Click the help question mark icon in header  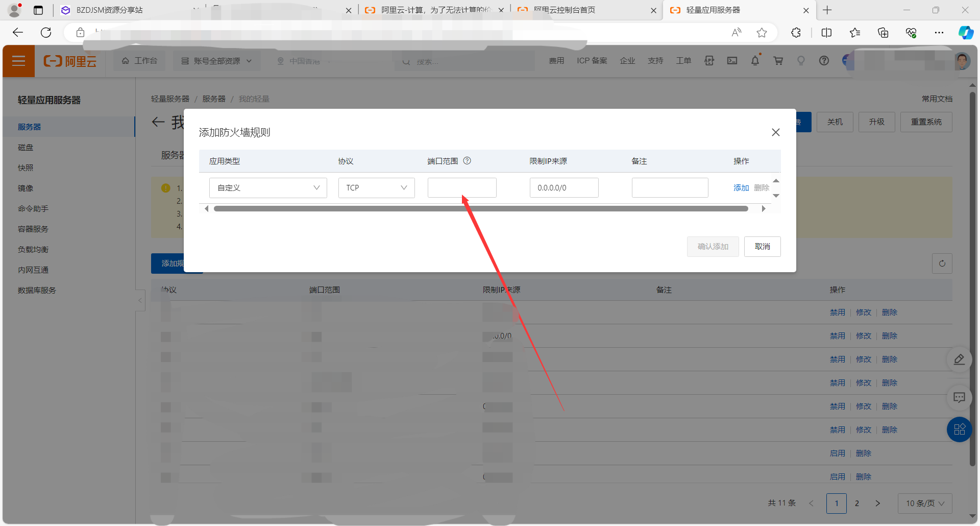(824, 61)
